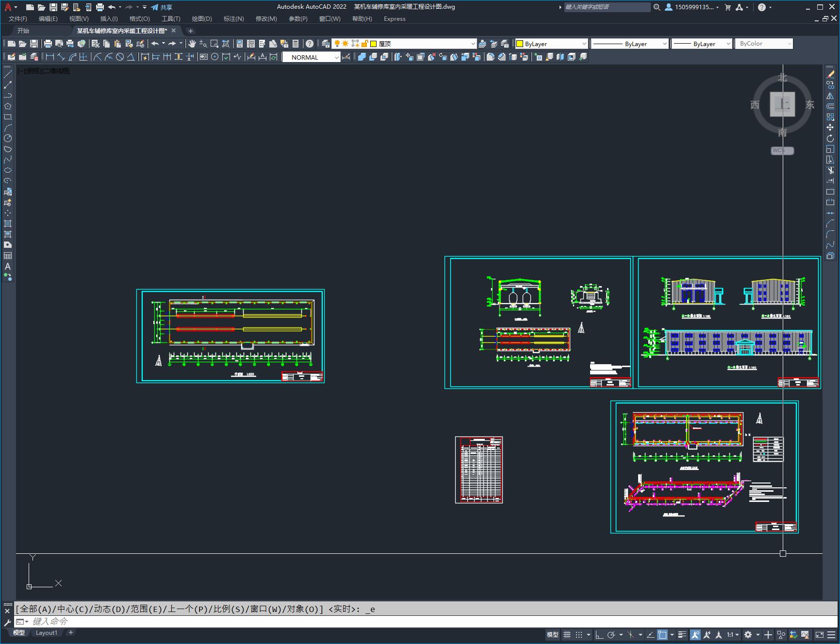Open the ByLayer lineweight dropdown
Image resolution: width=840 pixels, height=644 pixels.
click(702, 44)
